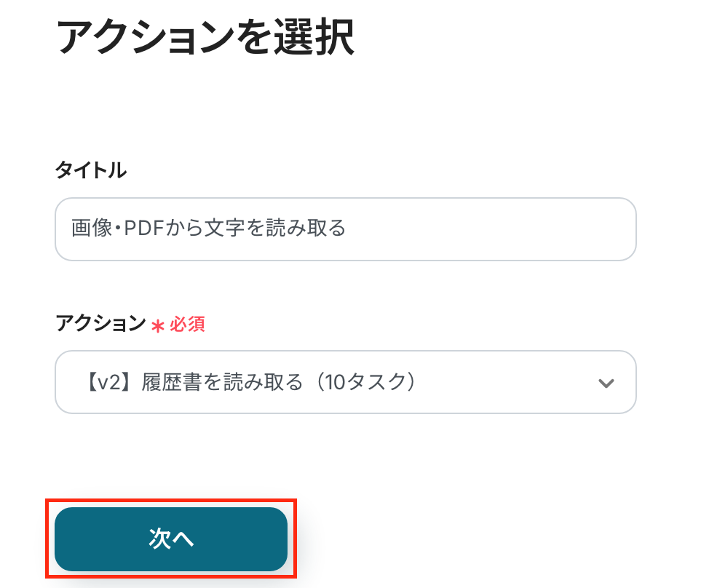709x588 pixels.
Task: Expand action list via down-arrow icon
Action: coord(606,383)
